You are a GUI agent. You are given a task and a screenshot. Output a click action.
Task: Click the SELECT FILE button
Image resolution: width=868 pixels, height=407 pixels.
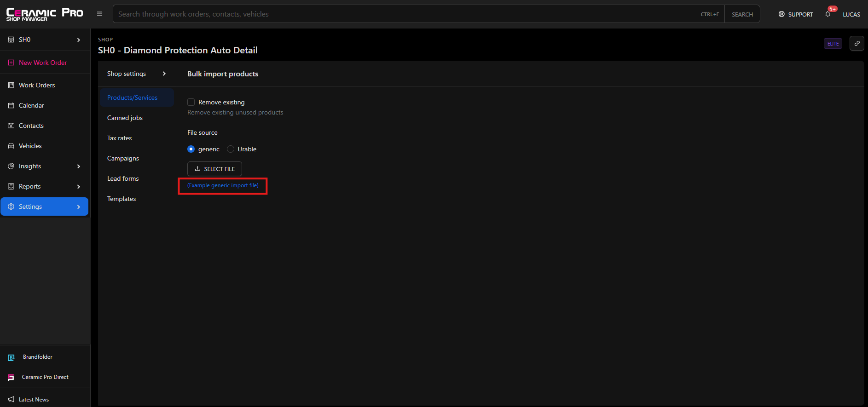[214, 169]
